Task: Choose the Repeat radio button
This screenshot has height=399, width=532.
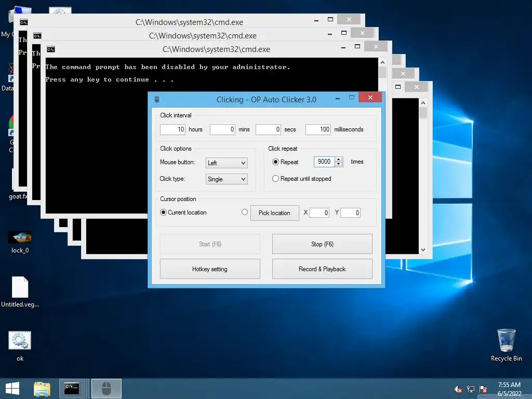Action: [275, 162]
